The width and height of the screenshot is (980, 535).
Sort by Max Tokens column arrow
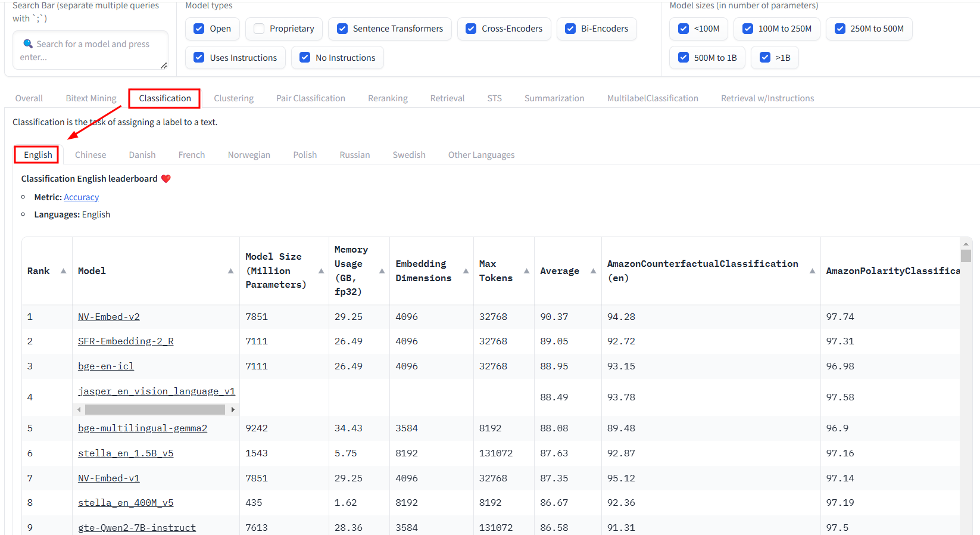526,271
